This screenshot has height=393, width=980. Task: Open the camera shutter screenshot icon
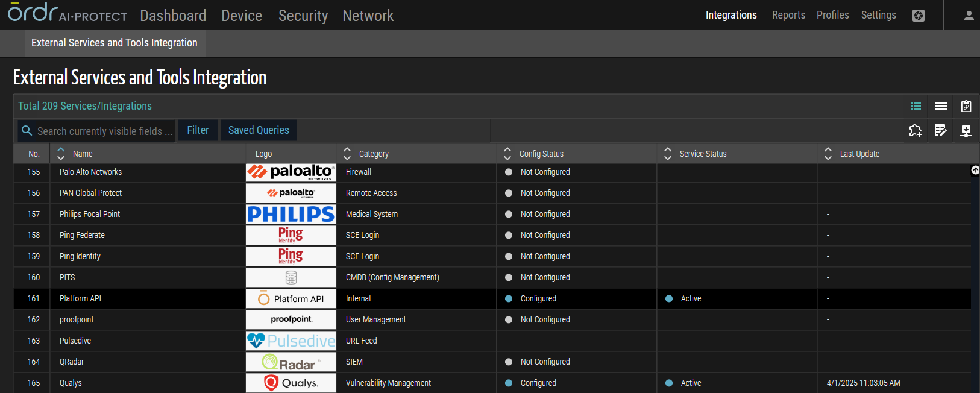[919, 16]
